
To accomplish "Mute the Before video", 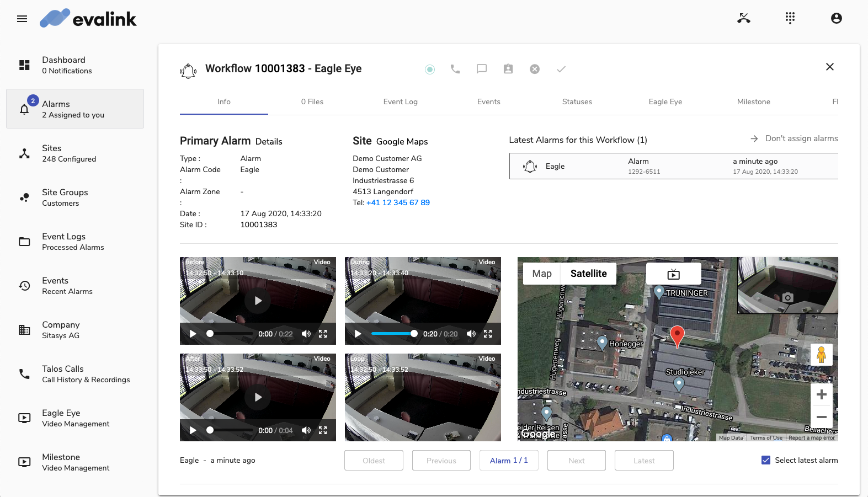I will click(x=306, y=334).
